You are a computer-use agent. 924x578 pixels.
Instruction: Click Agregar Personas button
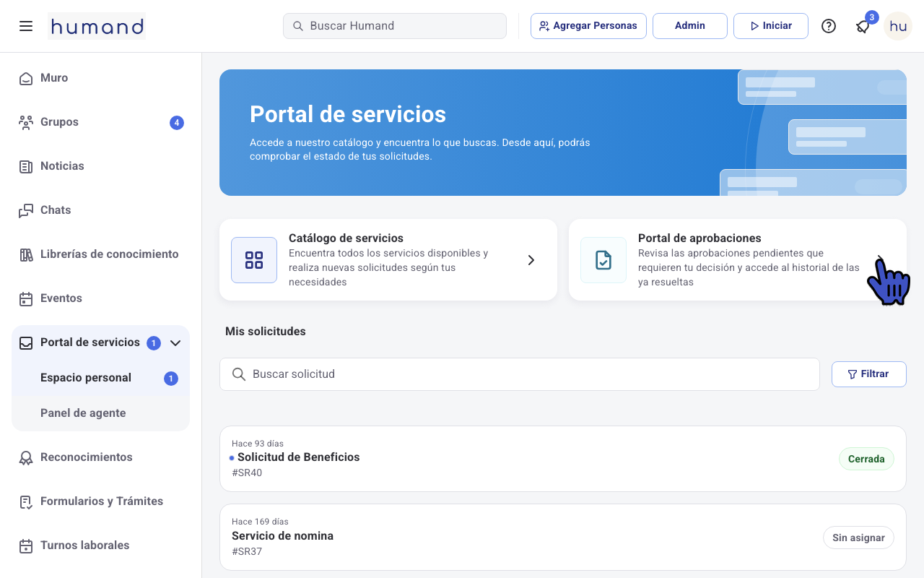click(x=588, y=26)
